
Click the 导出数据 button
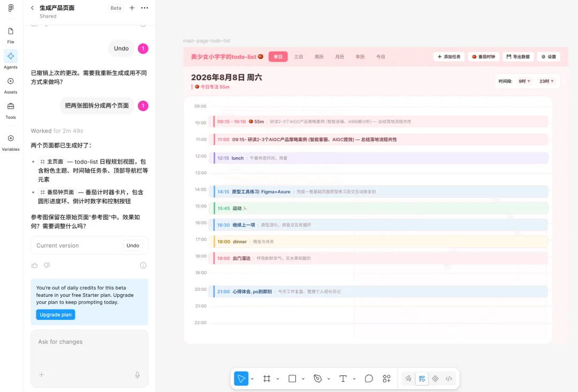coord(518,57)
